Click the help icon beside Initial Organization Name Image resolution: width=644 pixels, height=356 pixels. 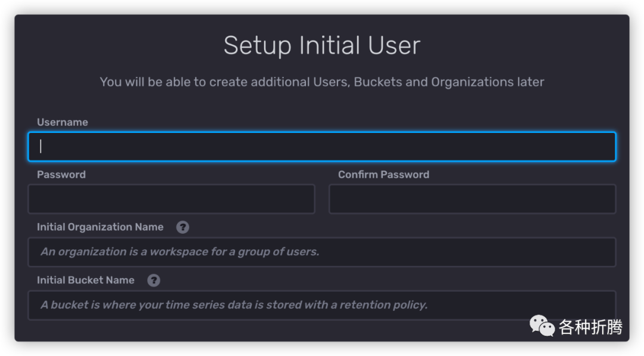pos(183,227)
